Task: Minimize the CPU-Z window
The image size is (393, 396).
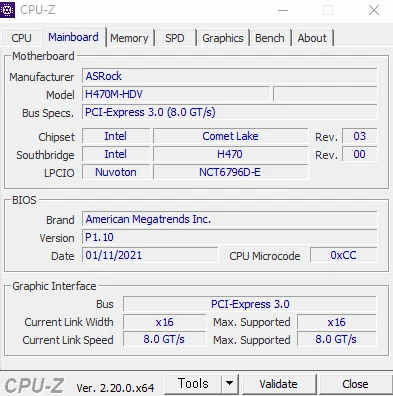Action: [x=283, y=10]
